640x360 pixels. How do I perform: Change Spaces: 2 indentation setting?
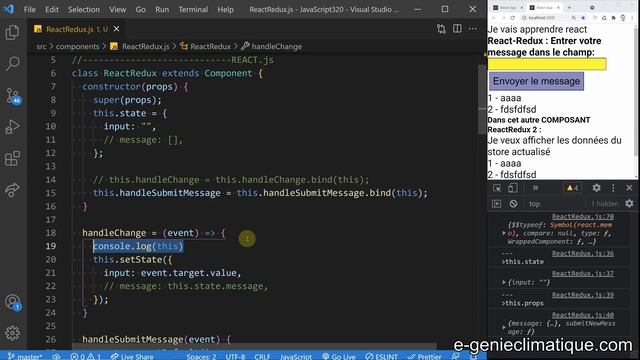tap(201, 356)
